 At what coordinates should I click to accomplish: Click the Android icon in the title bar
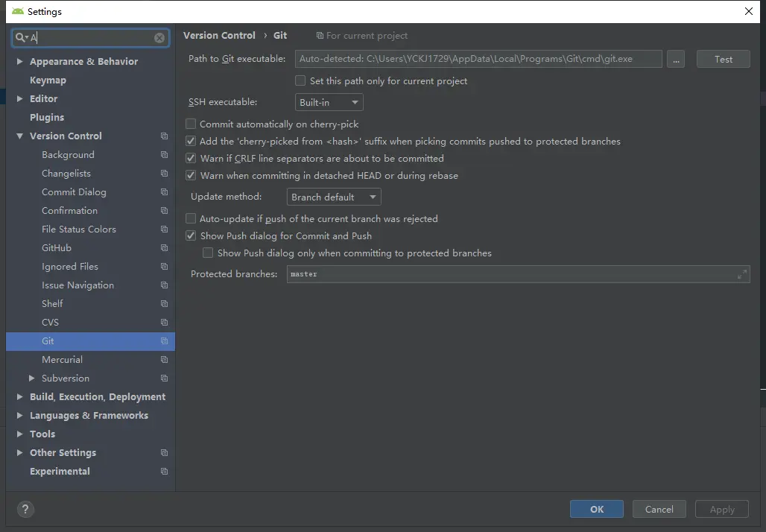coord(18,11)
